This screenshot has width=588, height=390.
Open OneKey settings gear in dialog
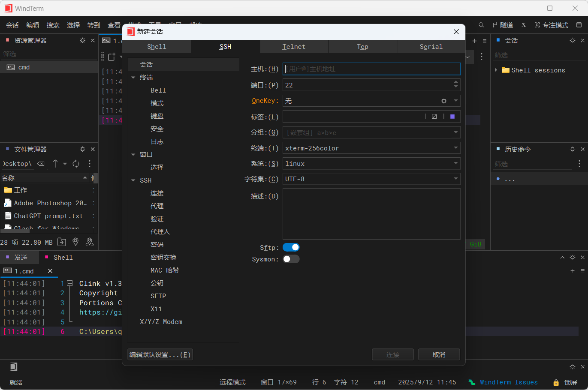click(444, 101)
